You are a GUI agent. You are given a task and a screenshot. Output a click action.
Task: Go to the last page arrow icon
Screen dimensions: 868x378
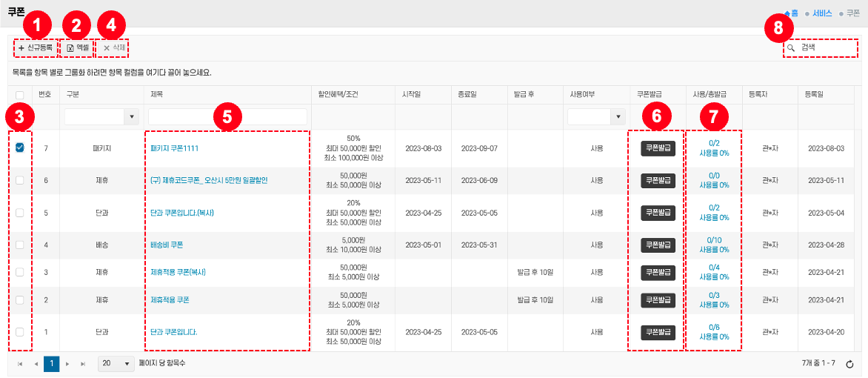coord(83,364)
